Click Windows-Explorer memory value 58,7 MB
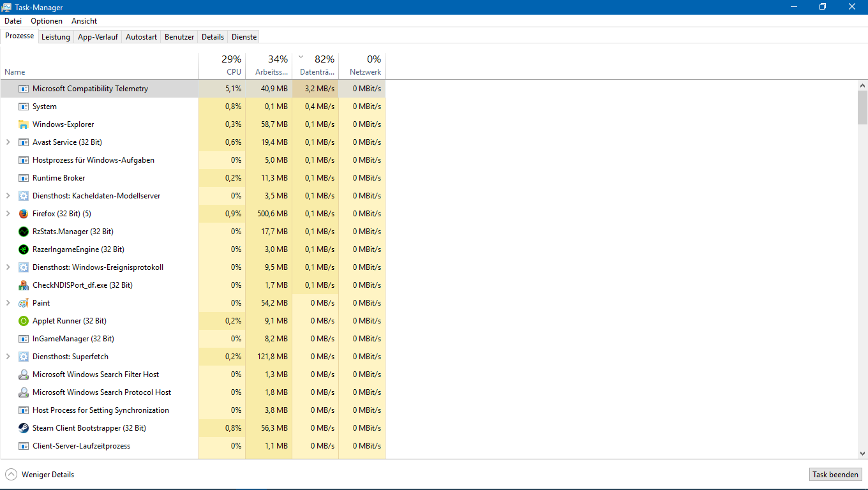Screen dimensions: 868x490 (274, 124)
